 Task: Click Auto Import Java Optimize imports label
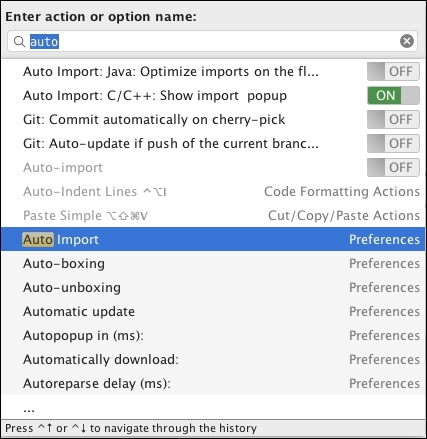171,72
